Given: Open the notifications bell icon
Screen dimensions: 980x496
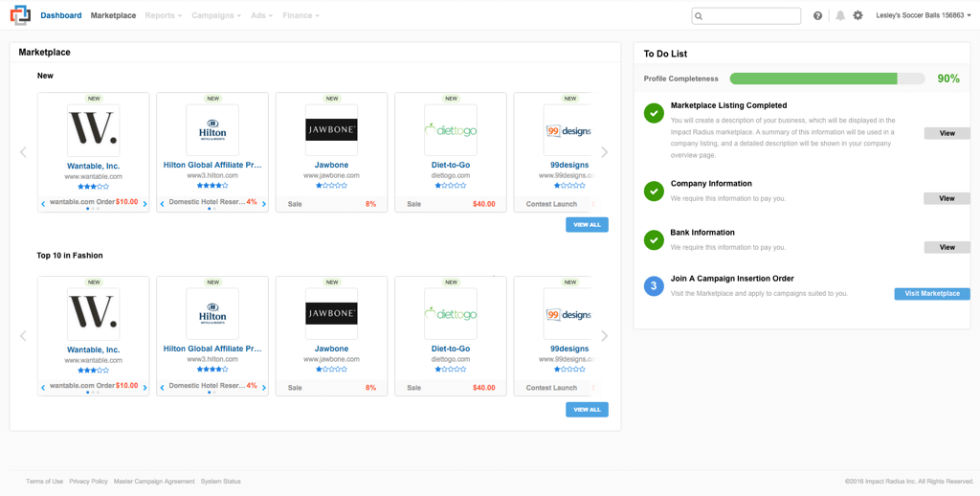Looking at the screenshot, I should point(840,16).
